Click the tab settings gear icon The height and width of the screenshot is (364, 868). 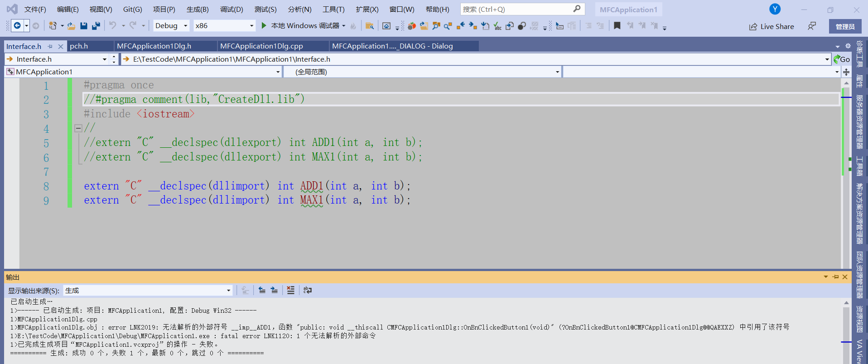click(x=848, y=46)
